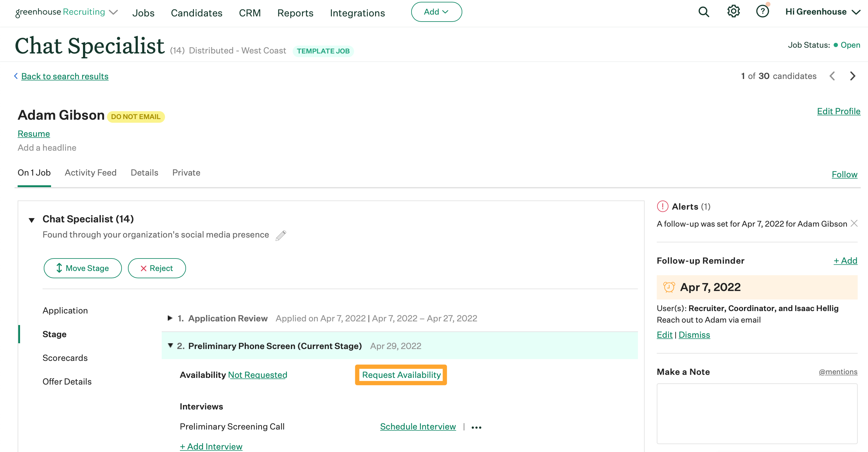868x452 pixels.
Task: Click Add a headline placeholder
Action: point(47,148)
